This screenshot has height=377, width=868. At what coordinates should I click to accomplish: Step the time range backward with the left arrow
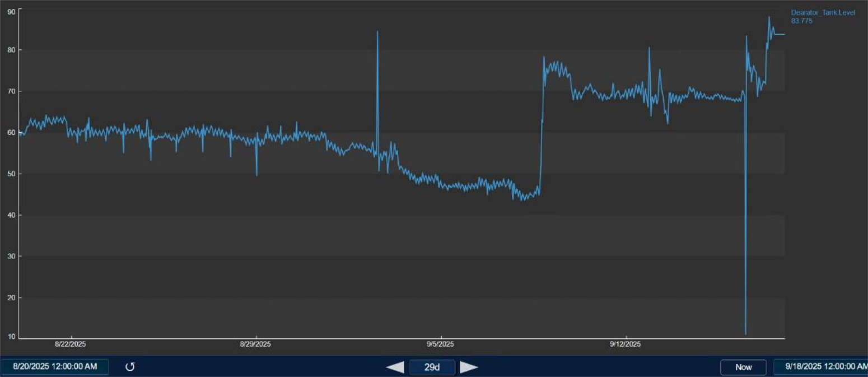(x=395, y=367)
